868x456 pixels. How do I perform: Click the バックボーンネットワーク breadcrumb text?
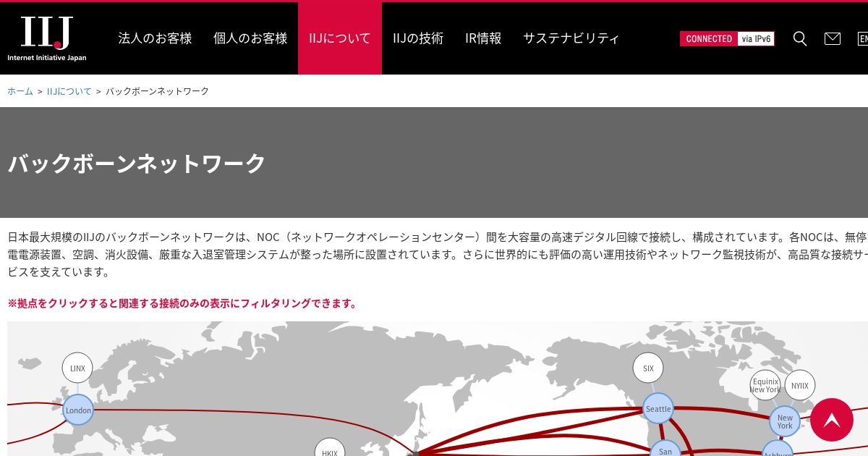click(x=157, y=91)
